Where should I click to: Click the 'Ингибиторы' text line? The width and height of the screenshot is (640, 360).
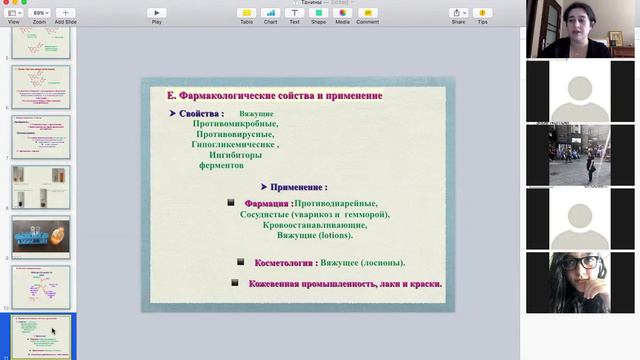(236, 155)
